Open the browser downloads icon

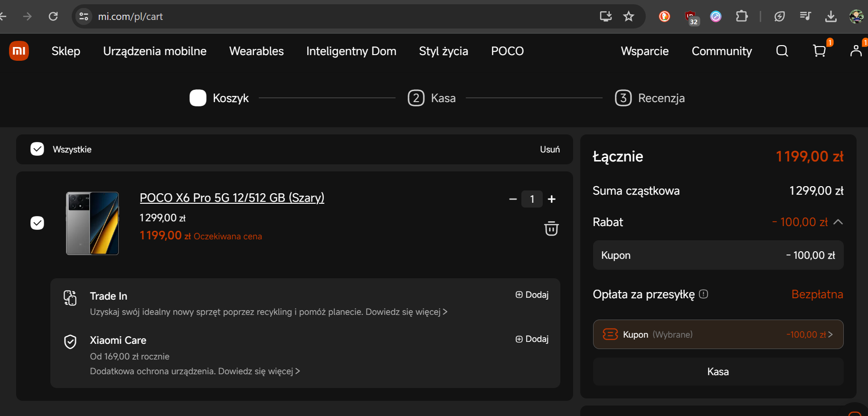click(830, 17)
